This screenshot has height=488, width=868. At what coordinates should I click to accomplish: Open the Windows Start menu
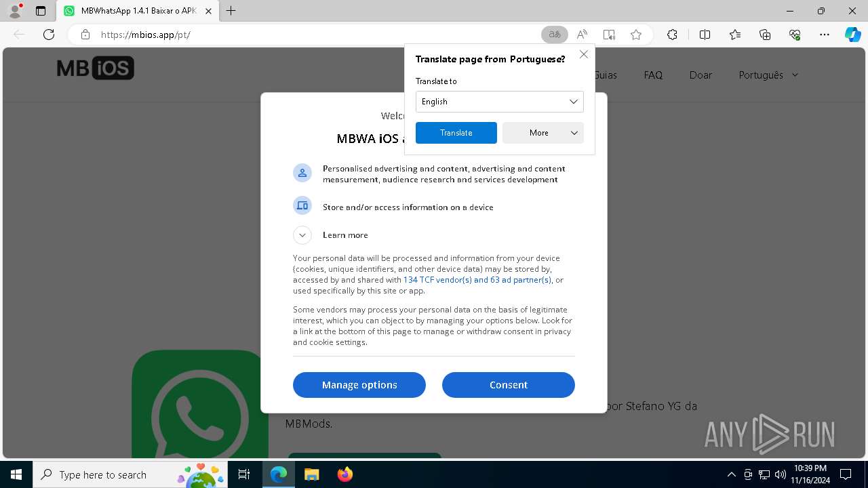point(16,474)
